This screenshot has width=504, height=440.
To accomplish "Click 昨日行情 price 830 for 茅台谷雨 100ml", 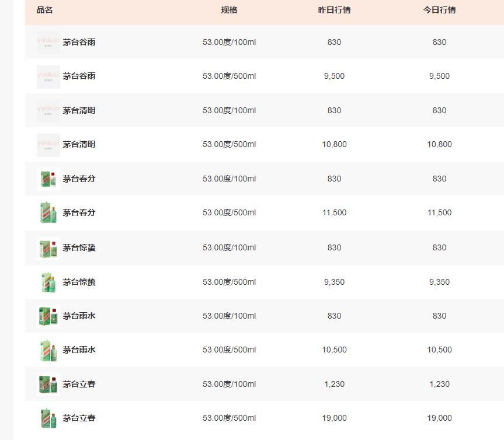I will 334,43.
